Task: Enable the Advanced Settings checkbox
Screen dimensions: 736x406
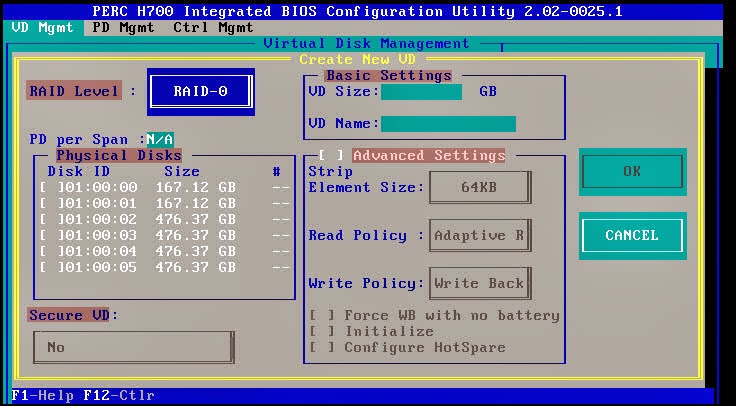Action: [x=331, y=155]
